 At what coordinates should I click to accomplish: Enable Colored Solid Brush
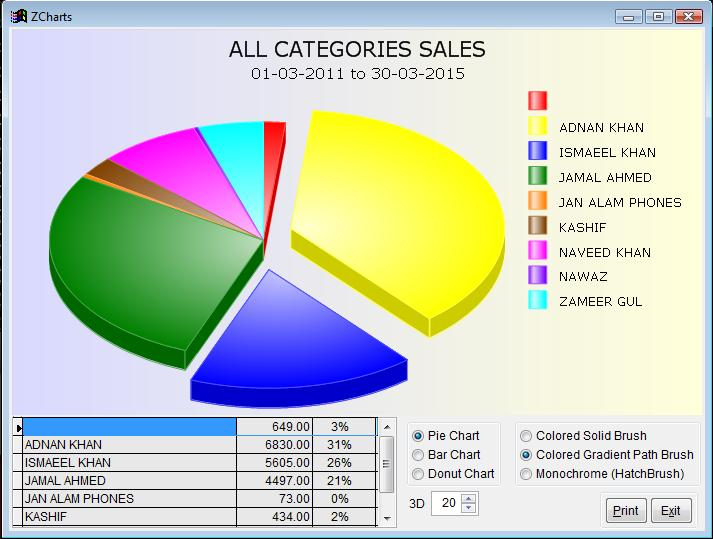[x=583, y=436]
